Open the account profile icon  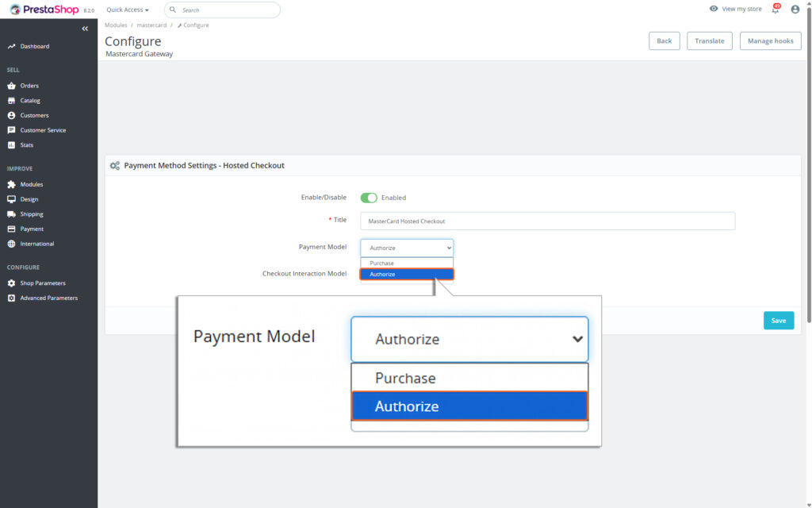pyautogui.click(x=795, y=9)
